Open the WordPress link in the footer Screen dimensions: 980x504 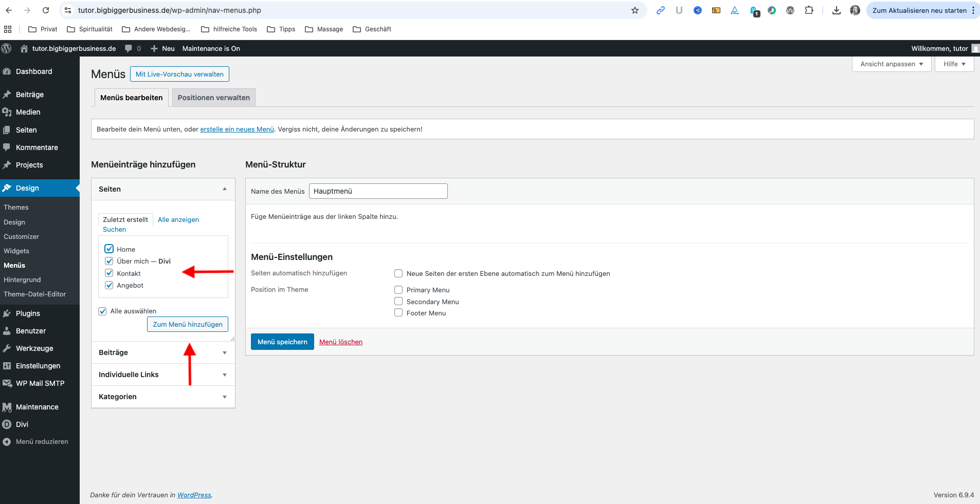coord(194,495)
